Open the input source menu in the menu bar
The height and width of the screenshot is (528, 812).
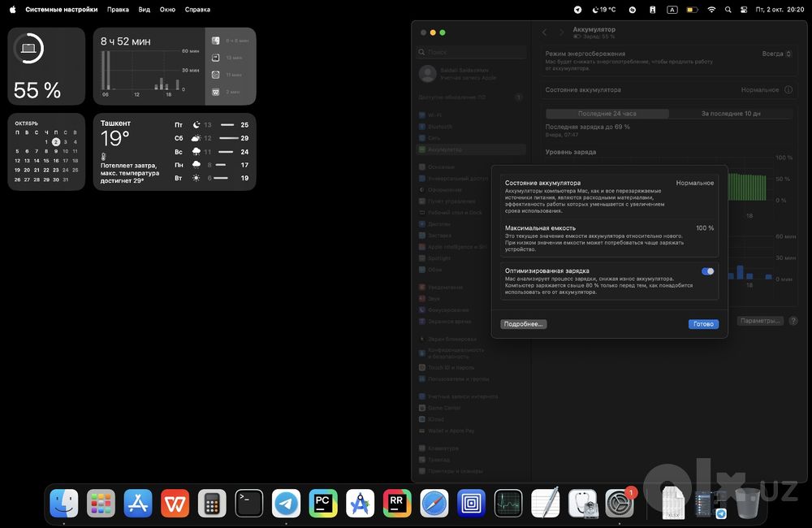pyautogui.click(x=672, y=9)
